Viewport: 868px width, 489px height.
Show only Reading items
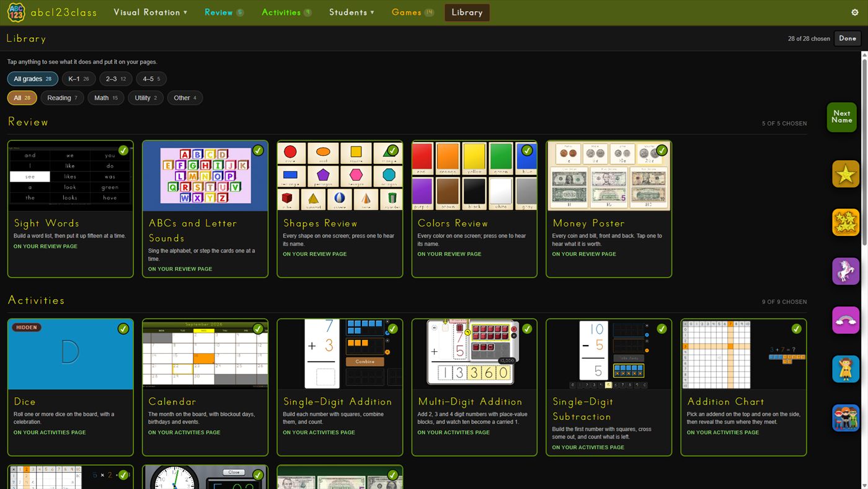[x=62, y=97]
